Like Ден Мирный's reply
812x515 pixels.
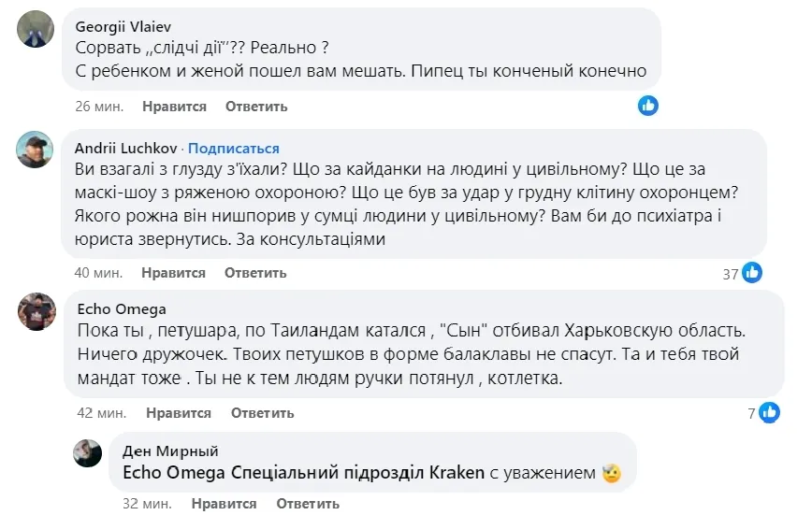click(224, 504)
